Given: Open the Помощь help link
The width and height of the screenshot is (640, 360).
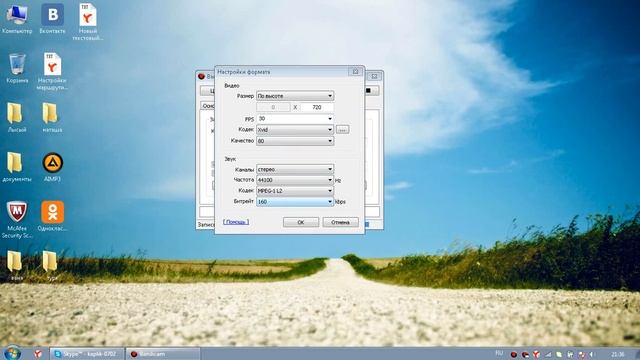Looking at the screenshot, I should (x=236, y=222).
